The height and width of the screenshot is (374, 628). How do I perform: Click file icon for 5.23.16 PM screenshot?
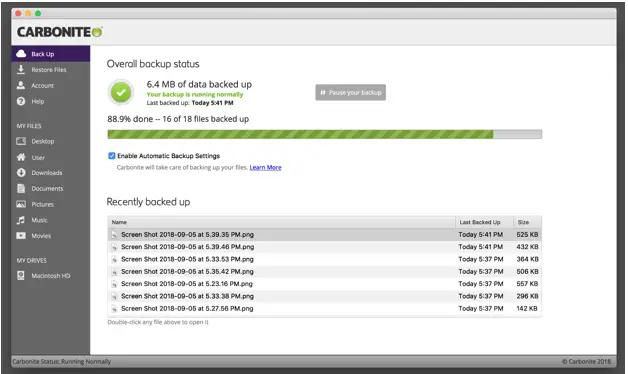[x=114, y=284]
